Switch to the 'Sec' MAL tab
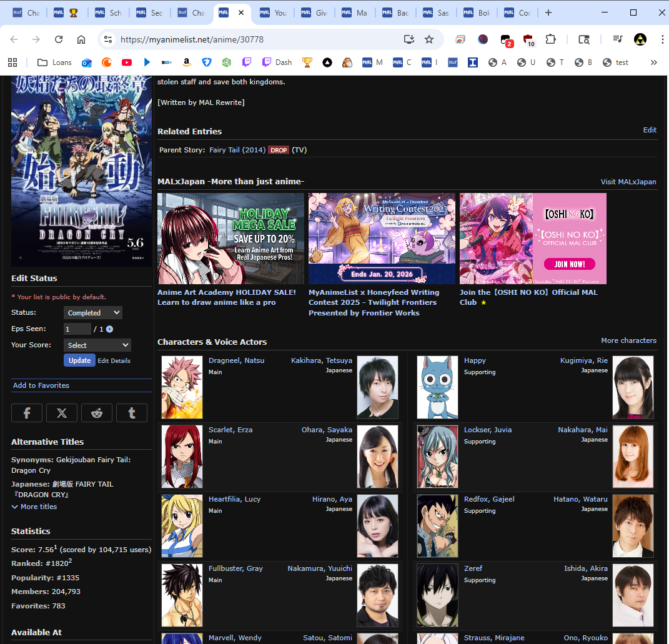 pos(150,12)
